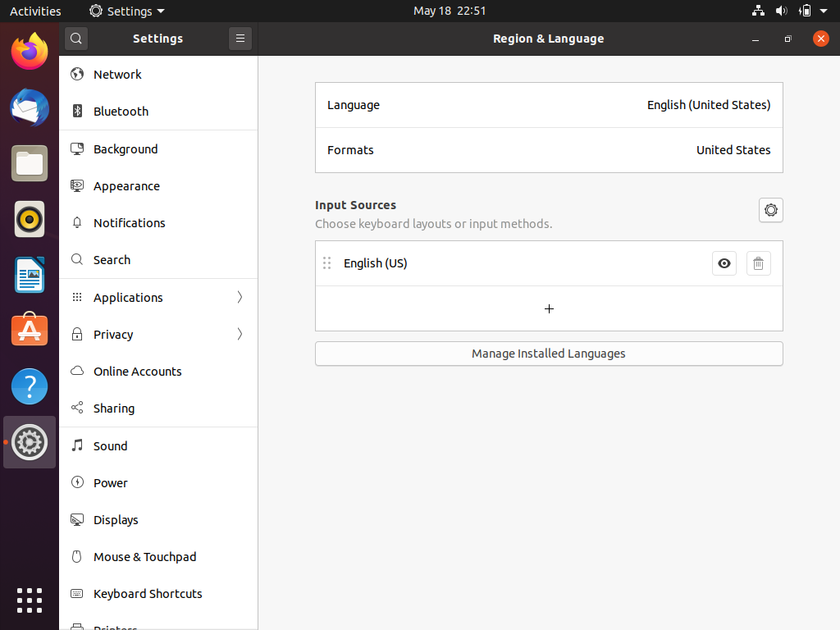840x630 pixels.
Task: Add a new input source with plus
Action: (x=549, y=308)
